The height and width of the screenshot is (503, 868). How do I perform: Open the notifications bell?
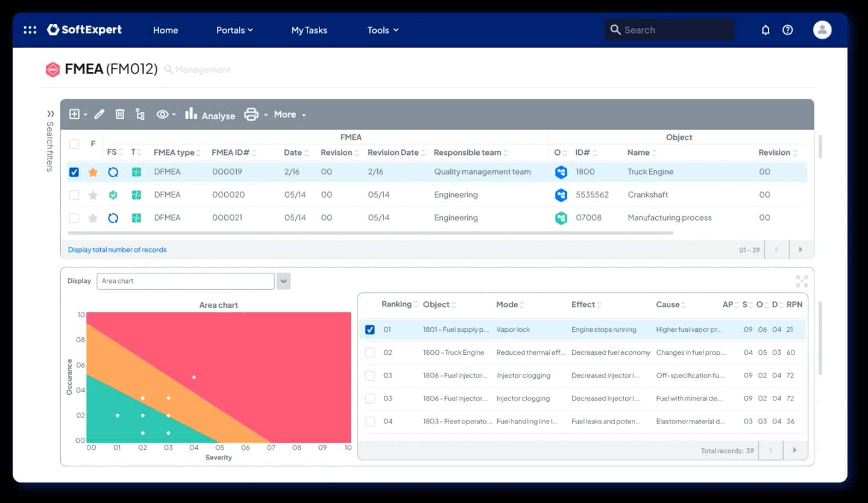[x=766, y=30]
